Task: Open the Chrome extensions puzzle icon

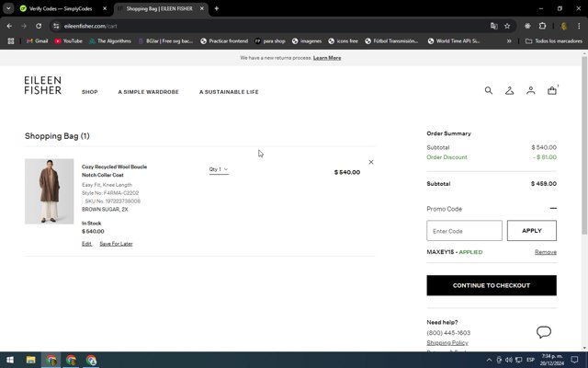Action: click(542, 26)
